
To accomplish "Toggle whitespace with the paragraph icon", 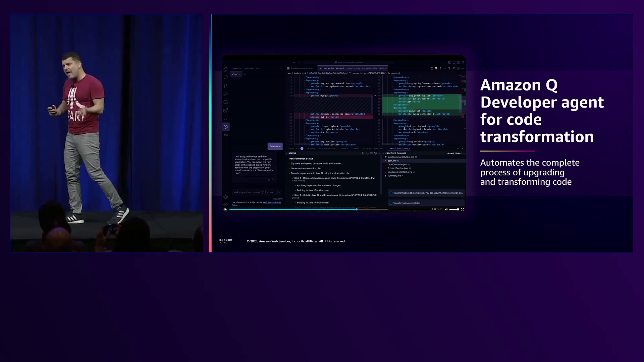I will click(x=449, y=68).
